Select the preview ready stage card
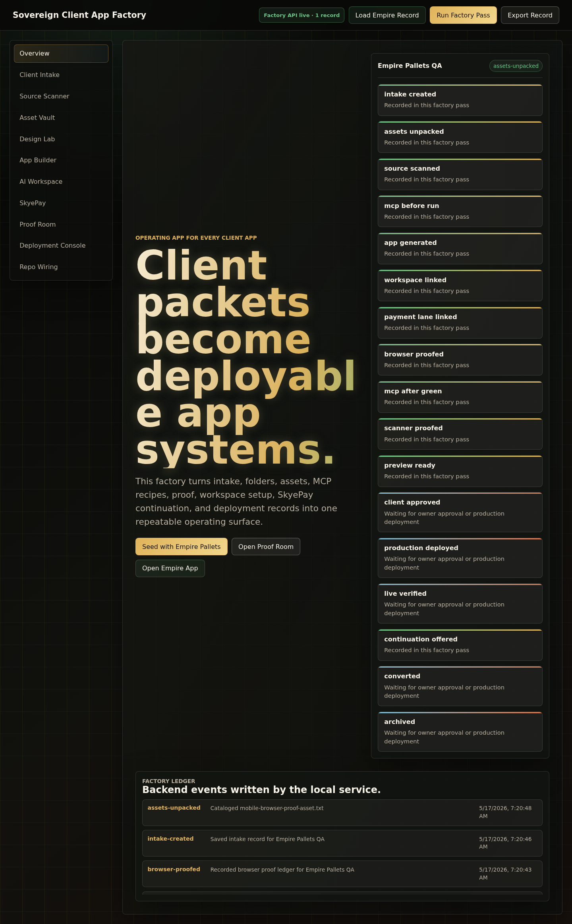Screen dimensions: 572x924 [460, 471]
